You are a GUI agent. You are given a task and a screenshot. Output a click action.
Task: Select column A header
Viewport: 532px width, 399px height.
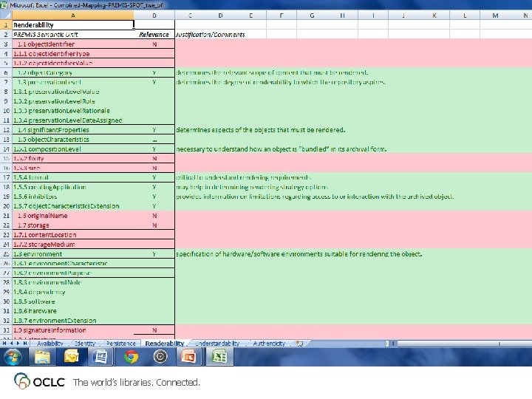(73, 16)
